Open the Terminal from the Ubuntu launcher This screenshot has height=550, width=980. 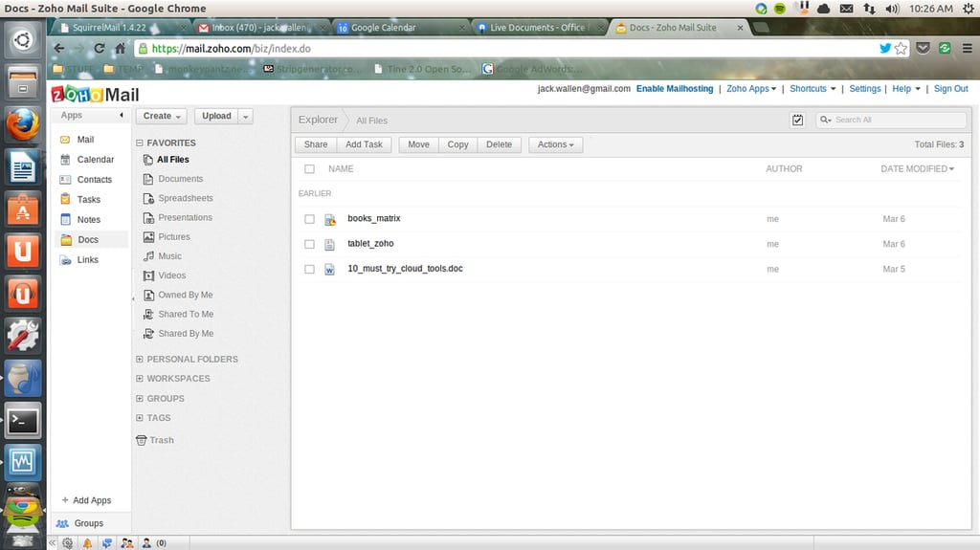[23, 420]
